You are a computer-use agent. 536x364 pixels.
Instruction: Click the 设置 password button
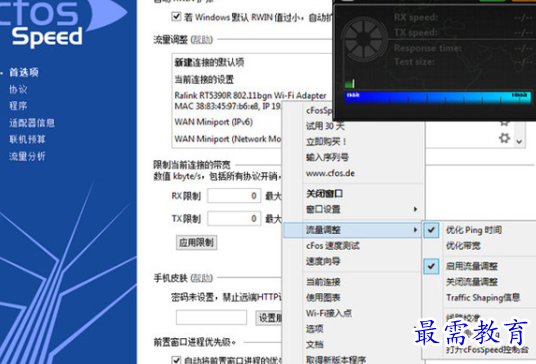coord(269,318)
